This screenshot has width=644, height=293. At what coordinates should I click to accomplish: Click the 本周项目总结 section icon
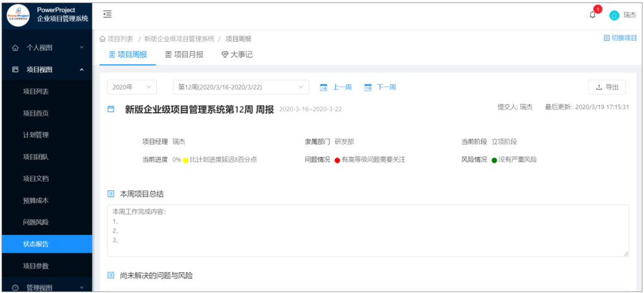110,193
